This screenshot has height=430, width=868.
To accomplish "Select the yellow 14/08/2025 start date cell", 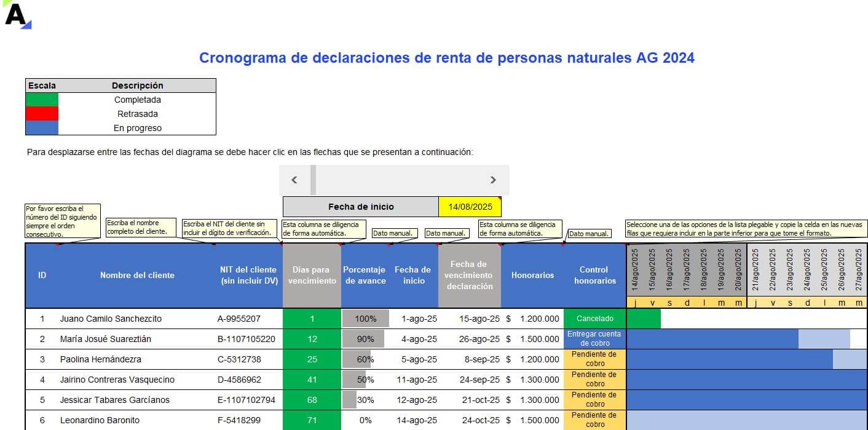I will pos(470,207).
